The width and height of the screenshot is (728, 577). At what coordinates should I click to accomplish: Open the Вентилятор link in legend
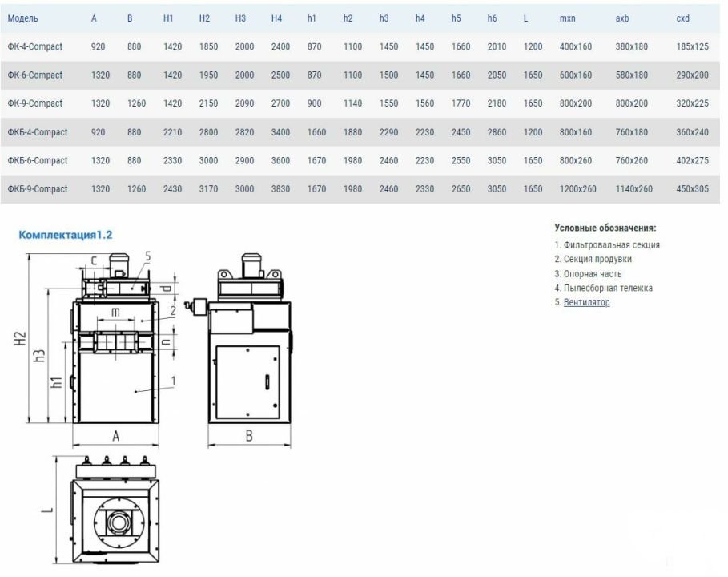pyautogui.click(x=586, y=302)
